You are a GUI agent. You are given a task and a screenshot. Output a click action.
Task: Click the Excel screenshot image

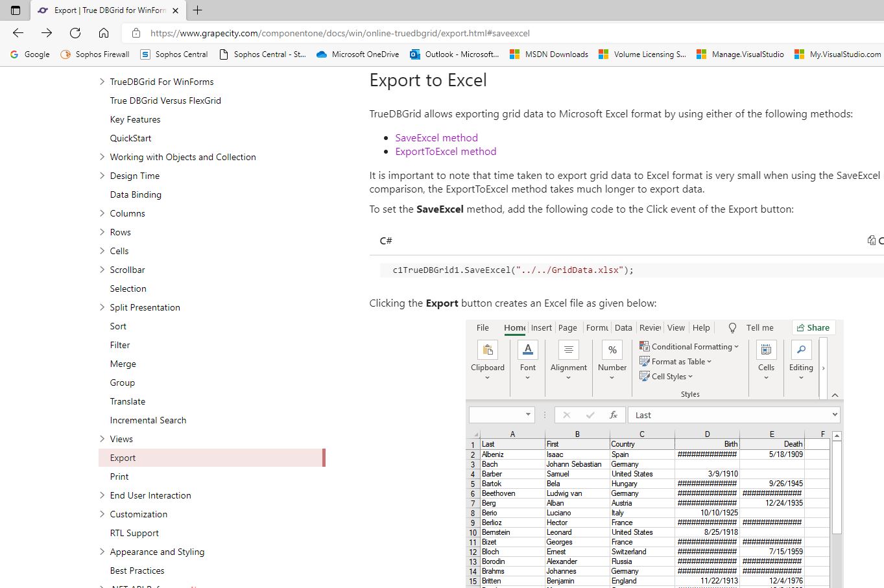click(654, 454)
